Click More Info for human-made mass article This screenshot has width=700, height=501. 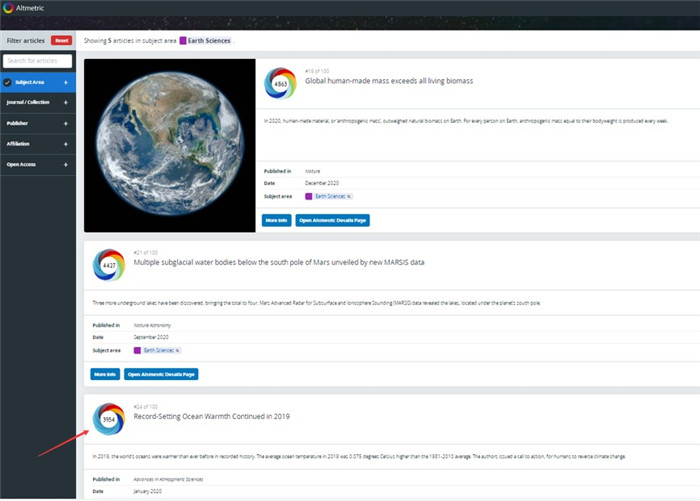point(276,219)
